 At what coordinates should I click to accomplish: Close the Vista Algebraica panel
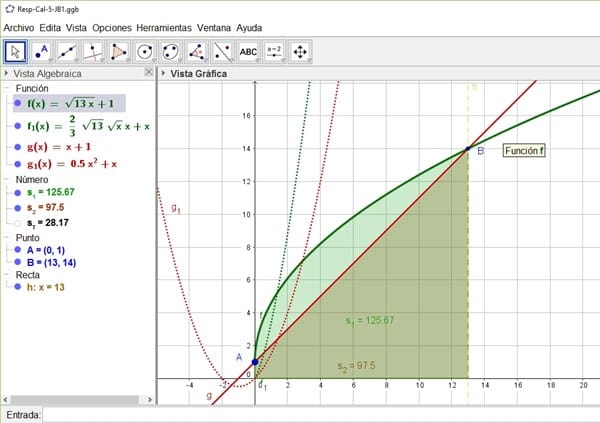click(149, 73)
